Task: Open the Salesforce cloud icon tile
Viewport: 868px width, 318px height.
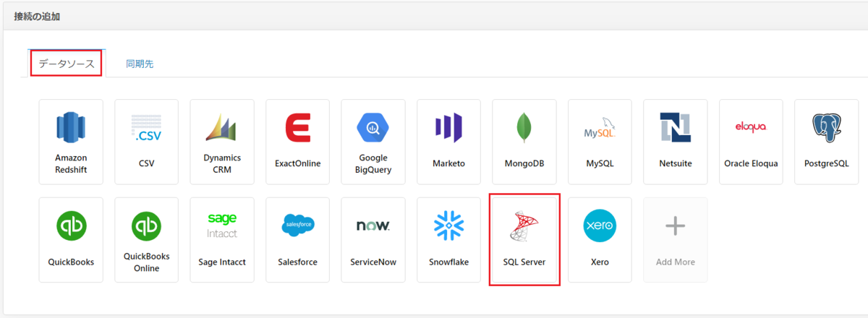Action: tap(297, 240)
